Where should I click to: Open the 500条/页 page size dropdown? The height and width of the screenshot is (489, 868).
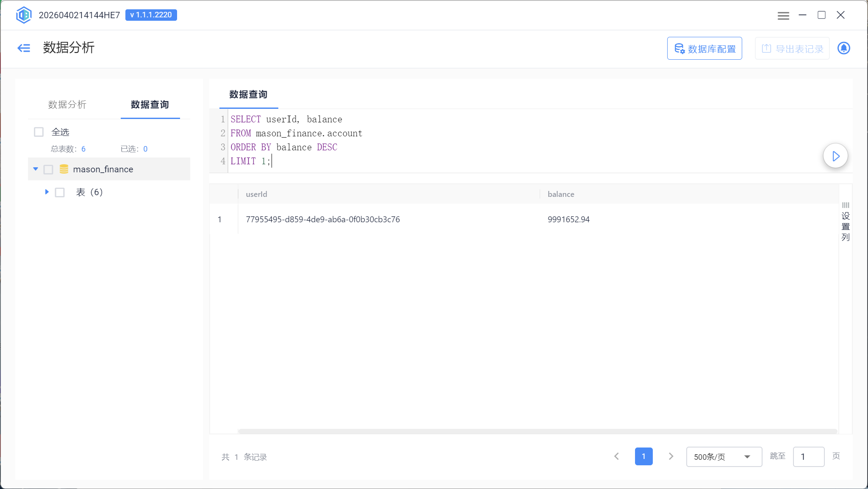point(724,457)
